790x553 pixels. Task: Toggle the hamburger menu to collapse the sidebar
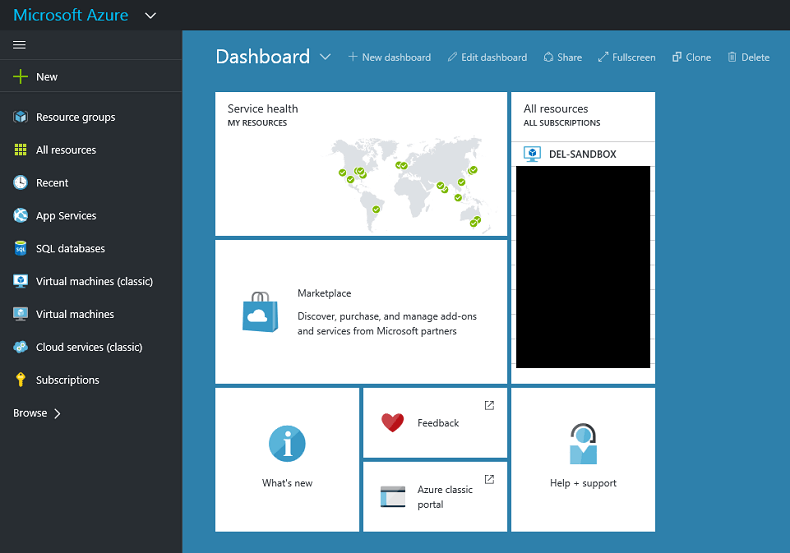[19, 45]
